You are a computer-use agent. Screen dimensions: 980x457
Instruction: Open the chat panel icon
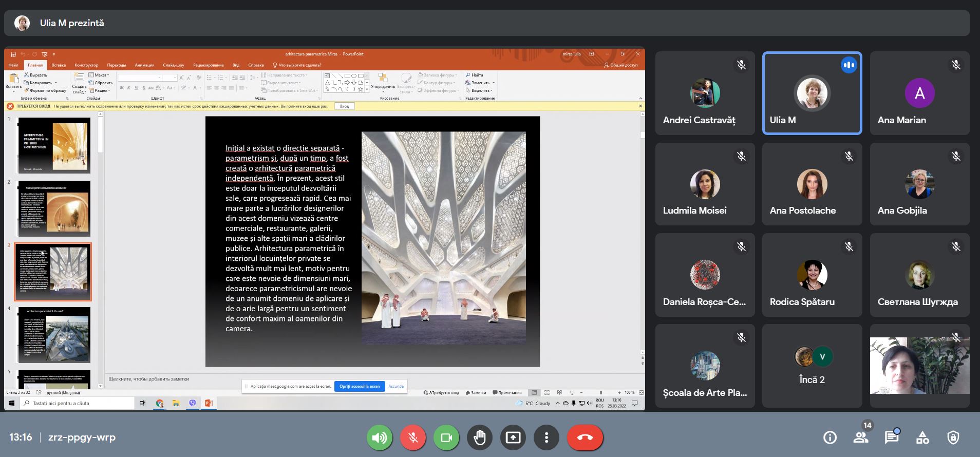tap(892, 437)
